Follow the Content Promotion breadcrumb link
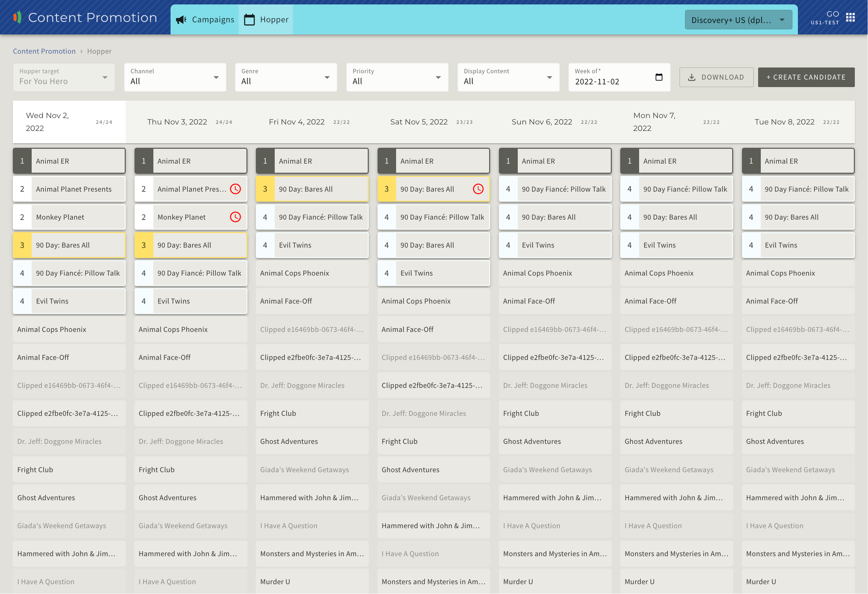This screenshot has height=594, width=868. pos(44,51)
